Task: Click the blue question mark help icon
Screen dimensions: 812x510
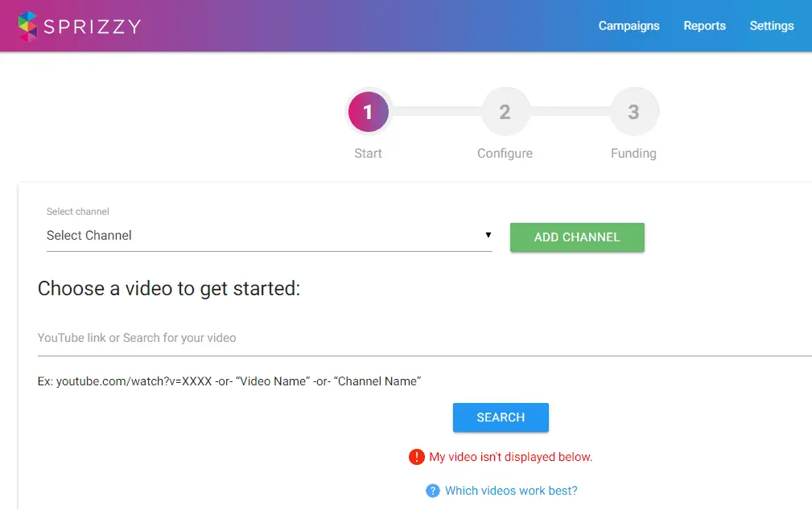Action: (x=433, y=491)
